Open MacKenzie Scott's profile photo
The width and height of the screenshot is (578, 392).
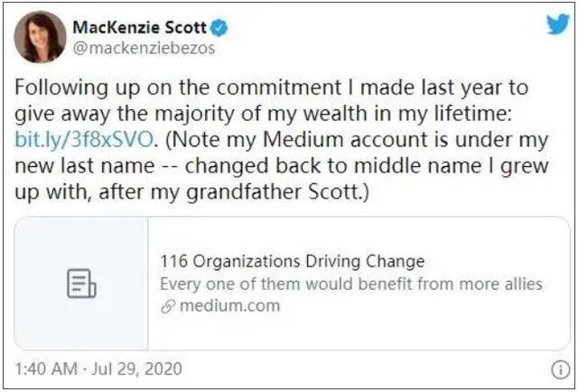[x=40, y=37]
